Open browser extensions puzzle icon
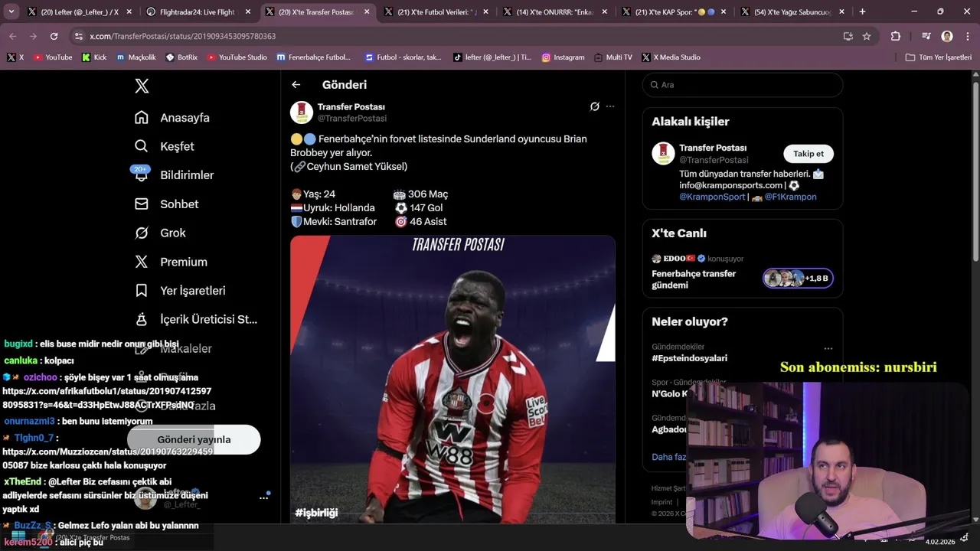This screenshot has width=980, height=551. (x=896, y=36)
